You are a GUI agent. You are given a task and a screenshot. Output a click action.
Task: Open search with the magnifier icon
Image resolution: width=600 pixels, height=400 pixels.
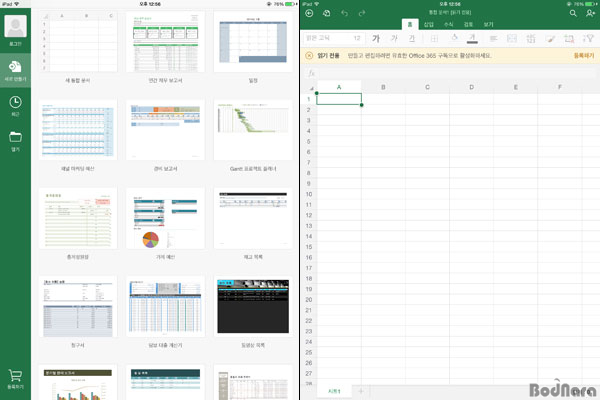click(x=573, y=13)
